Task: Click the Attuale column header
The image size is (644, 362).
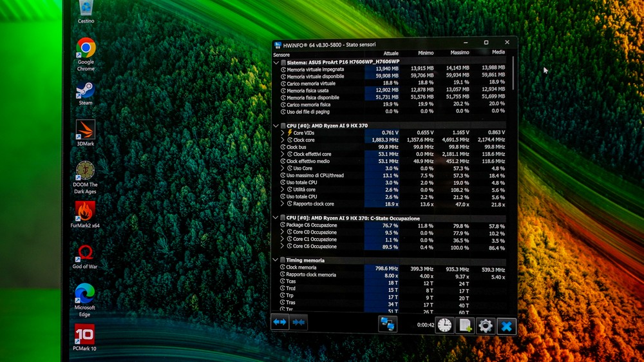Action: point(391,53)
